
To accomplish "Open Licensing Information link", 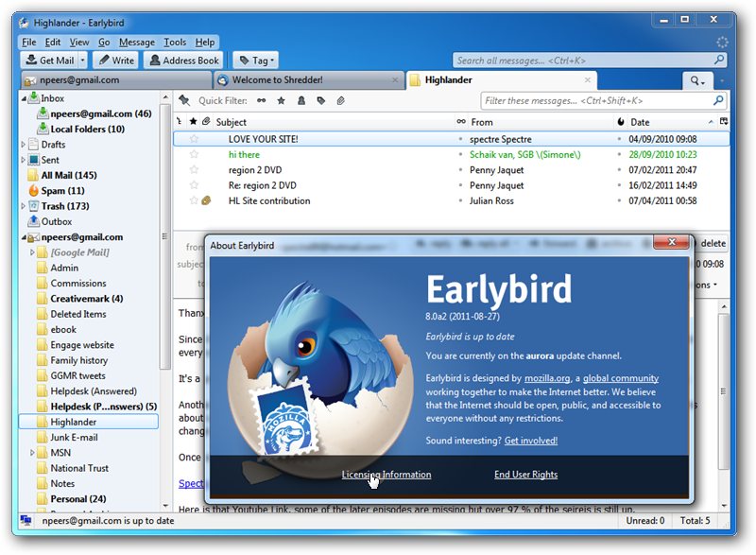I will click(387, 475).
